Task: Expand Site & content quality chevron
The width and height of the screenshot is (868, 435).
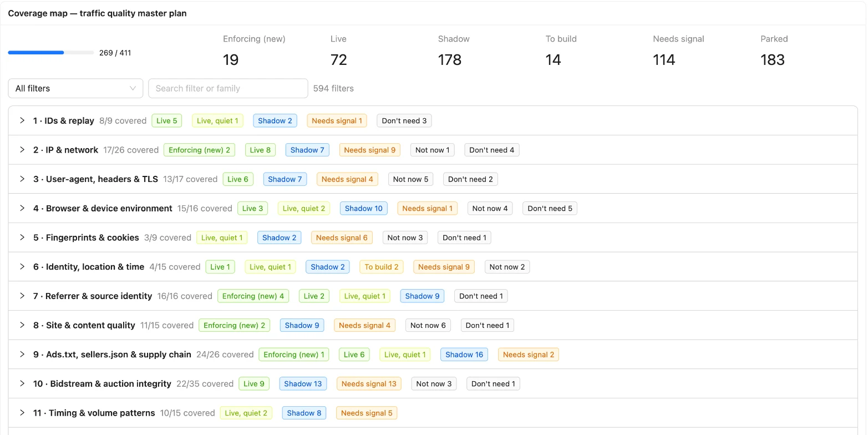Action: point(22,325)
